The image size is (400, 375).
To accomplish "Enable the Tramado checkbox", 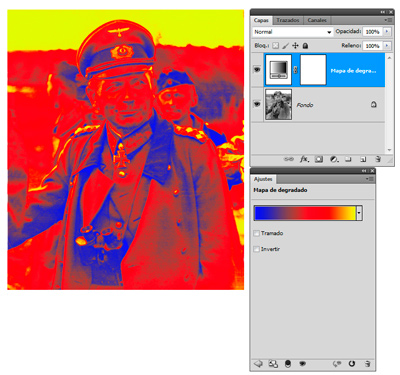I will pyautogui.click(x=257, y=233).
